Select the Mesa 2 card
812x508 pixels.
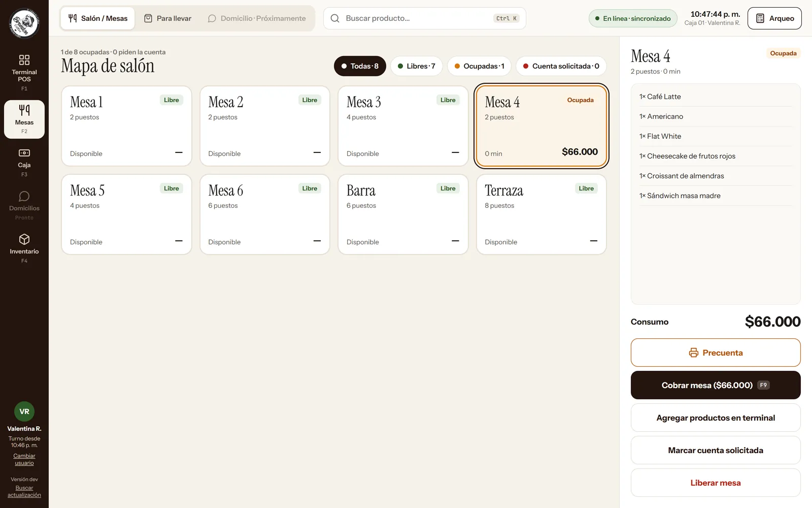tap(265, 126)
